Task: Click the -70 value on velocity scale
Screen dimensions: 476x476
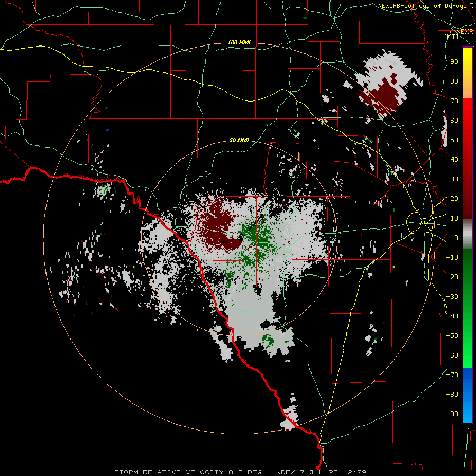Action: point(452,374)
